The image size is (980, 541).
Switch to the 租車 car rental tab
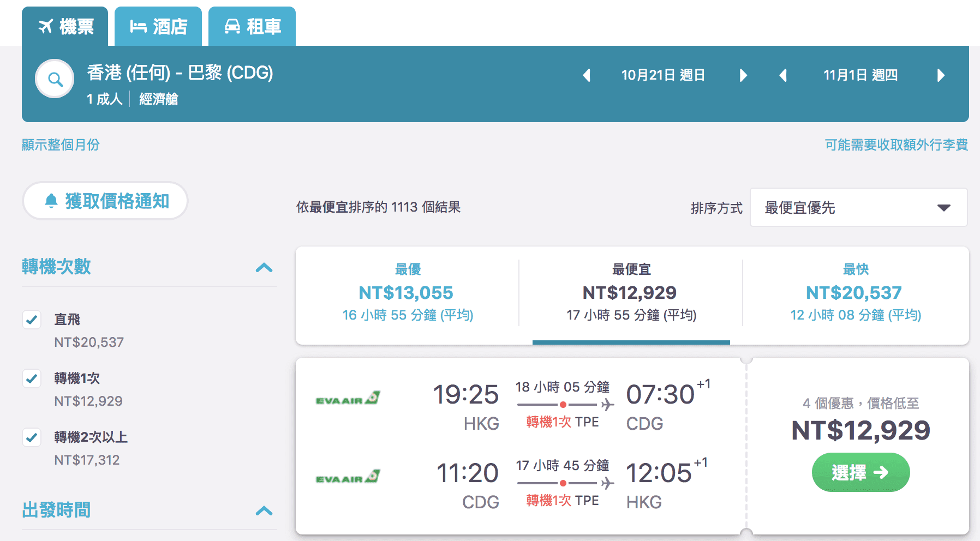252,26
